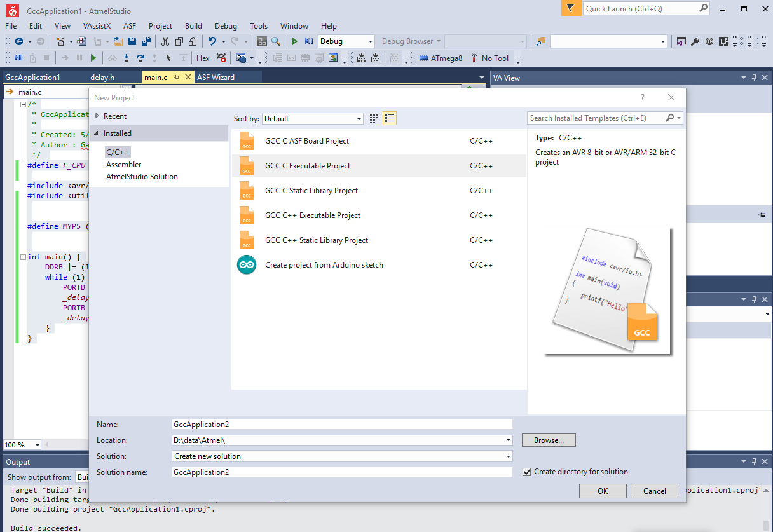Click the Save All icon
The width and height of the screenshot is (773, 532).
point(146,41)
